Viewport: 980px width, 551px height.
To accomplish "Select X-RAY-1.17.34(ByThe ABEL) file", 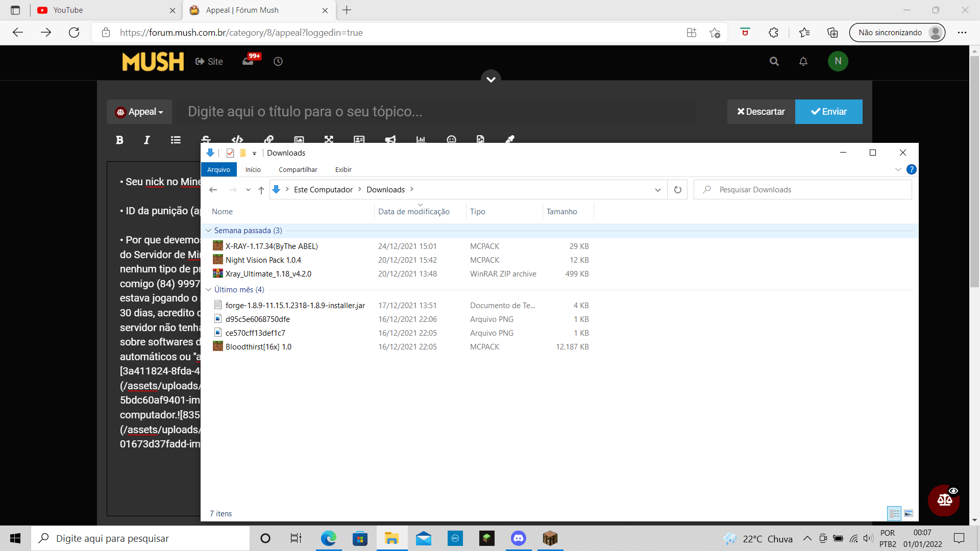I will [x=272, y=246].
